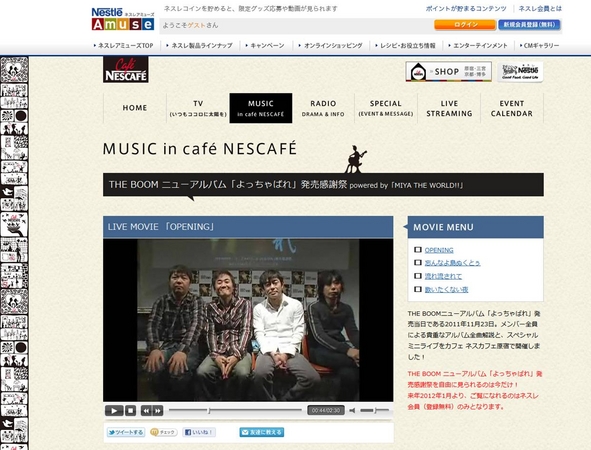The width and height of the screenshot is (591, 450).
Task: Open レシピ・お役立ち情報 menu item
Action: tap(405, 46)
